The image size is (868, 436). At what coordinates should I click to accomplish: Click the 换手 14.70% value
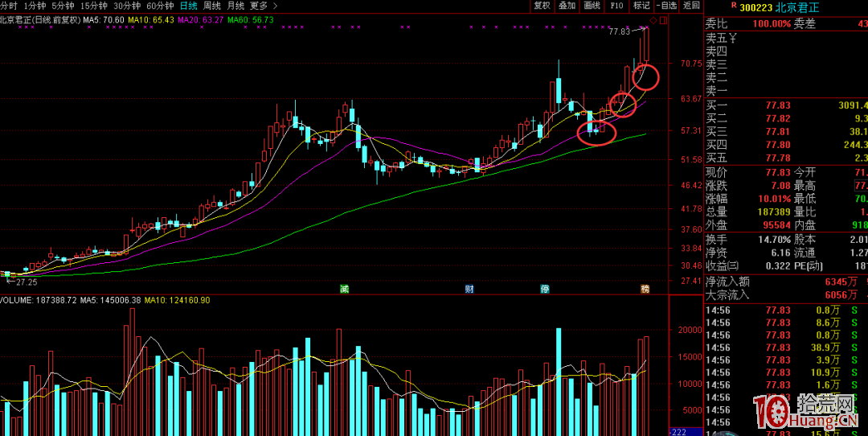click(775, 240)
